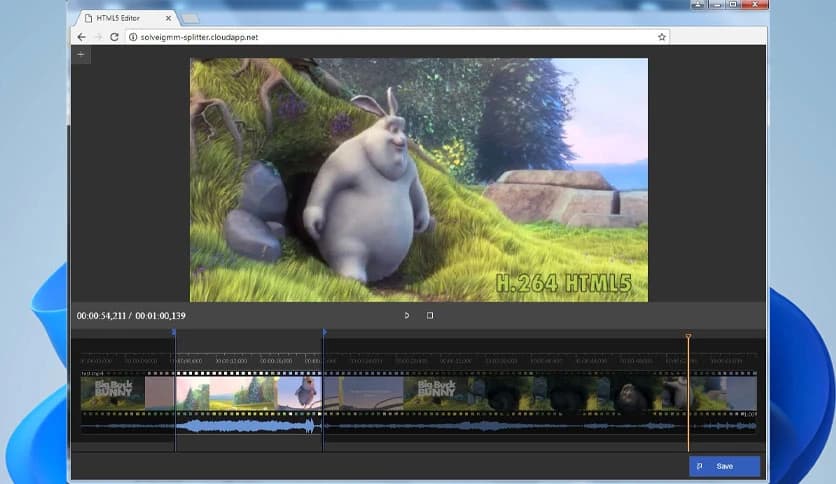Click the bird thumbnail in the selected segment
Screen dimensions: 836x484
coord(300,393)
